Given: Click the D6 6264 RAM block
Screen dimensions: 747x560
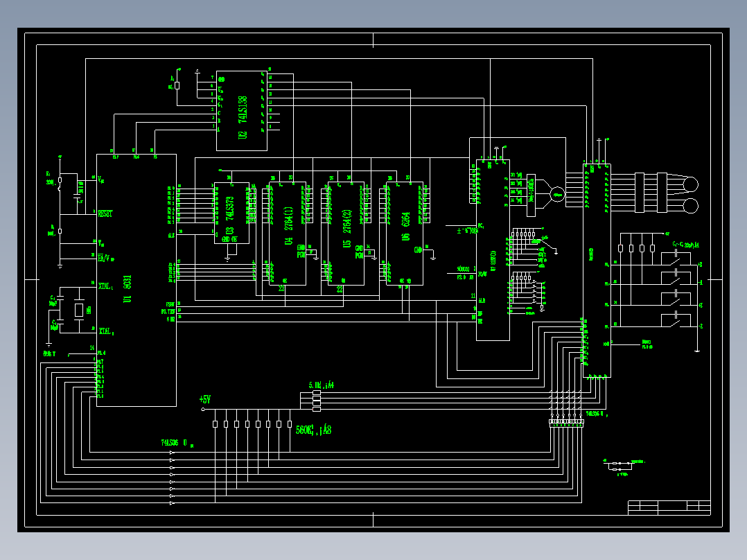Looking at the screenshot, I should 405,232.
